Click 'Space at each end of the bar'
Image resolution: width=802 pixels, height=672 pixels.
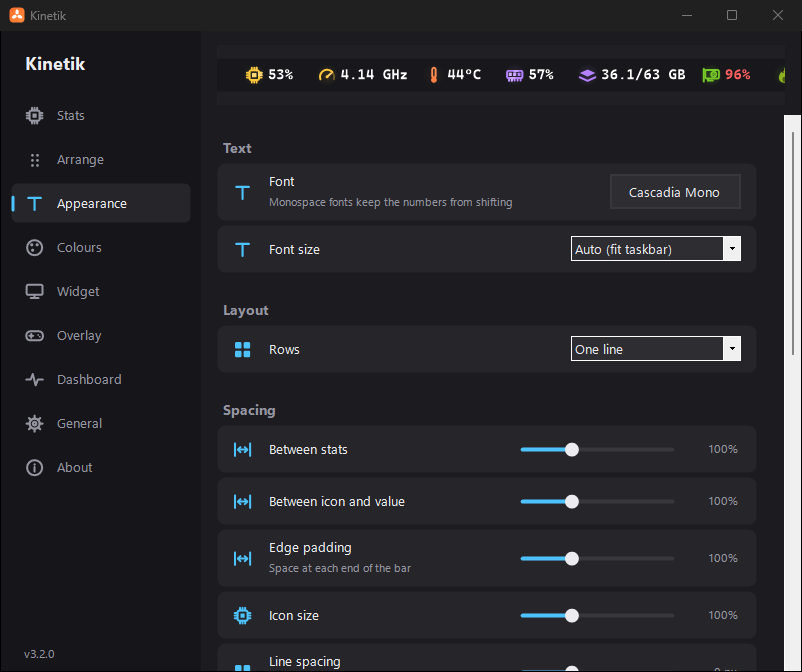tap(340, 568)
